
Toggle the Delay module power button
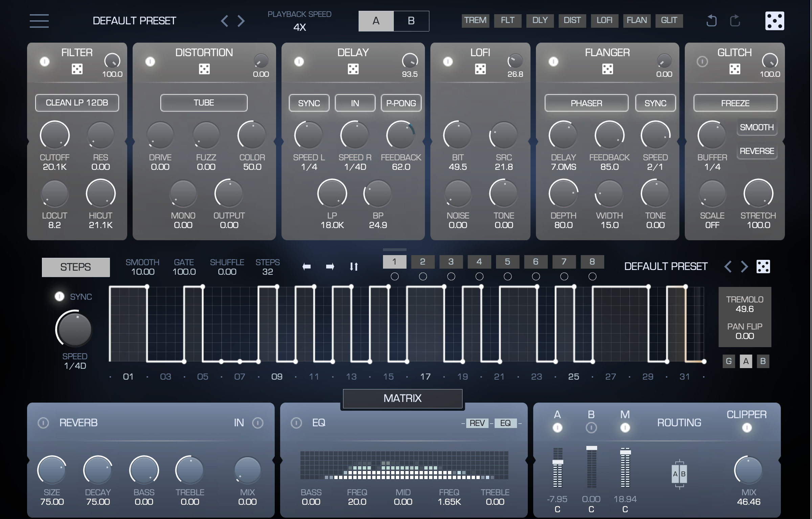tap(299, 62)
